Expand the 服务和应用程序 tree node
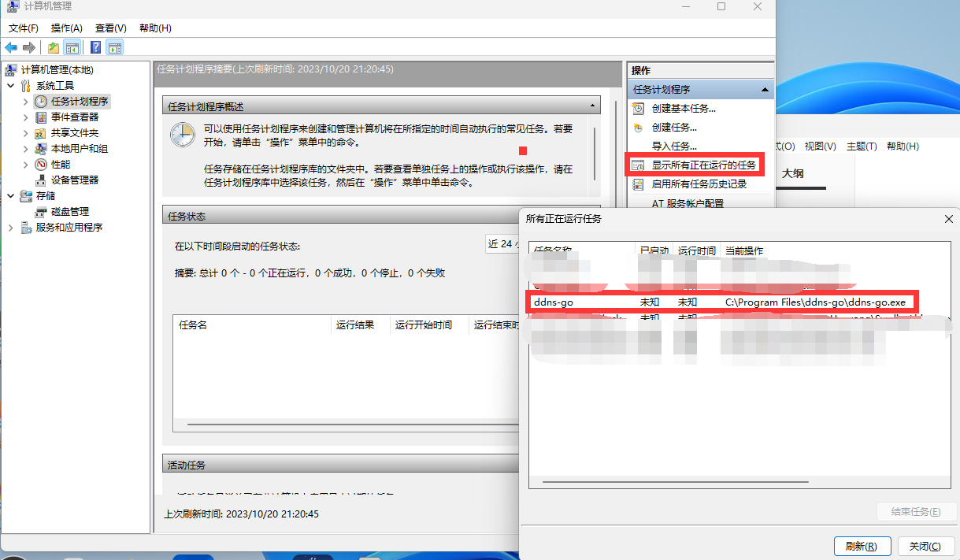 tap(11, 228)
